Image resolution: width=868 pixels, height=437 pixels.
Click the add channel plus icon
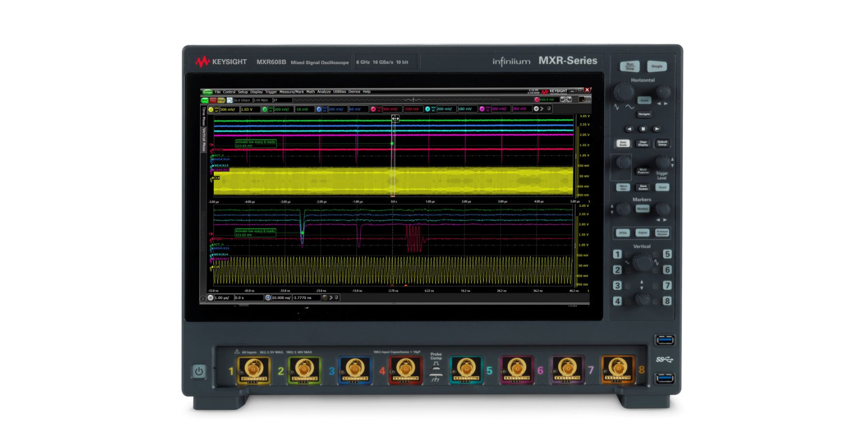[x=536, y=109]
